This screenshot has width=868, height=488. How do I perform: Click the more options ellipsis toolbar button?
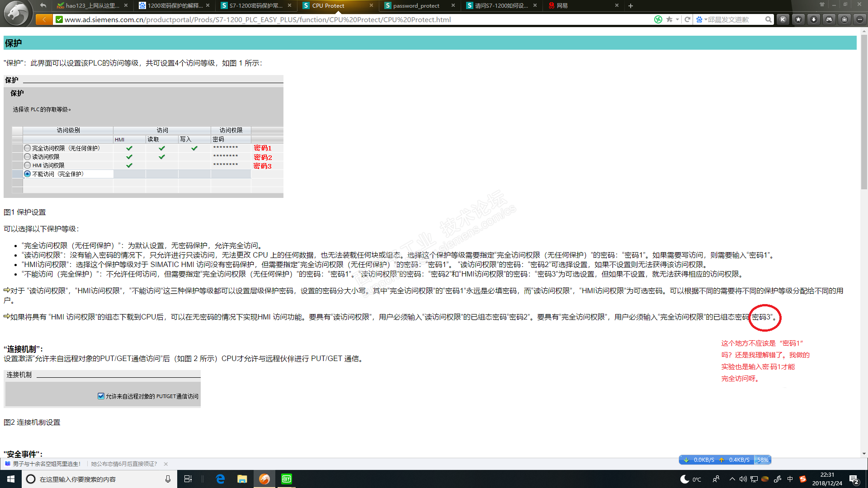[x=859, y=19]
